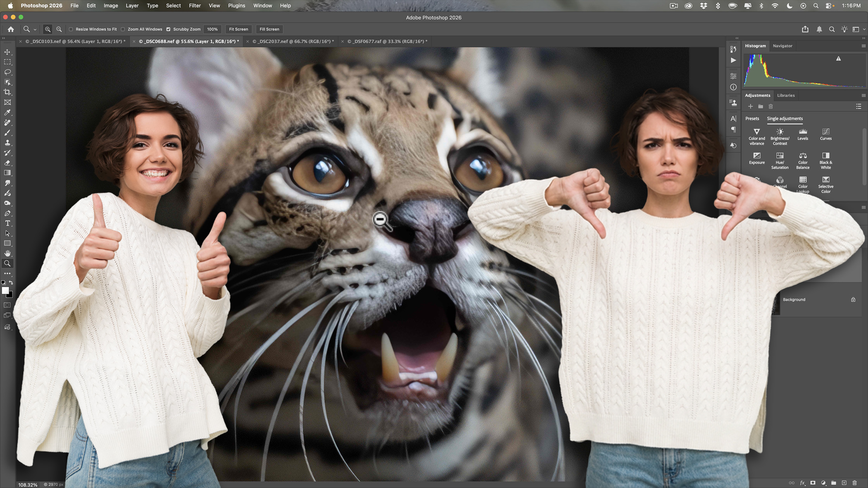Switch to the Navigator tab
The image size is (868, 488).
coord(783,46)
